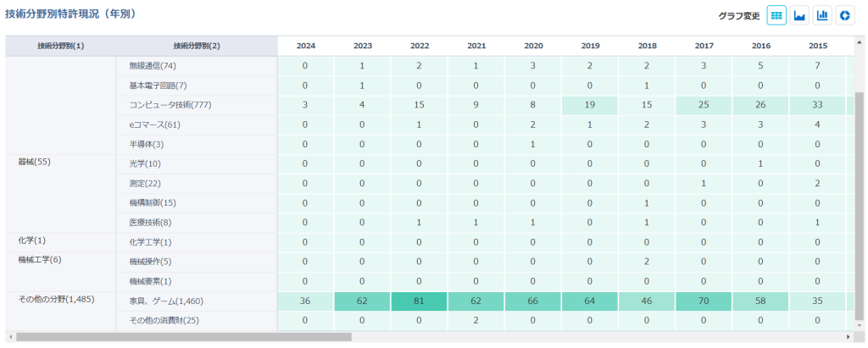Image resolution: width=868 pixels, height=348 pixels.
Task: Click the vertical scrollbar thumb
Action: pyautogui.click(x=860, y=203)
